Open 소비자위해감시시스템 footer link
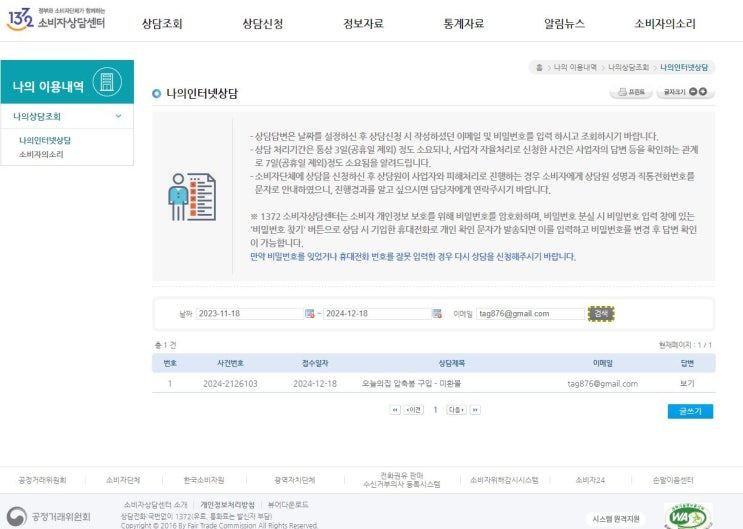 (504, 480)
